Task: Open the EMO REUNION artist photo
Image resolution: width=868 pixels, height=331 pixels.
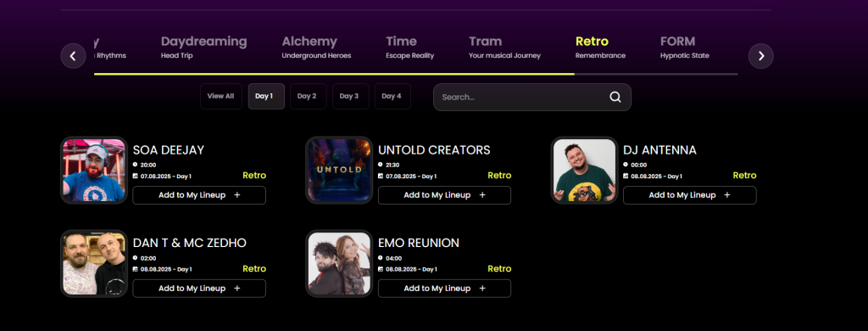Action: coord(339,263)
